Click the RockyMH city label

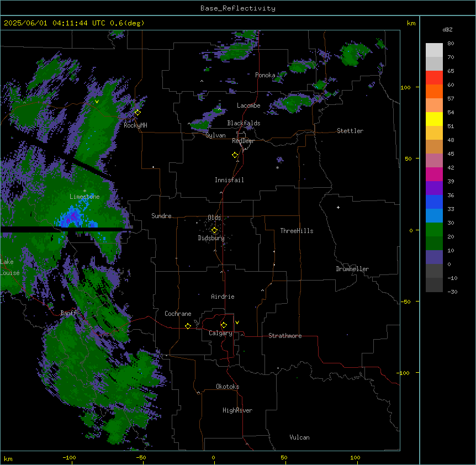pyautogui.click(x=135, y=125)
